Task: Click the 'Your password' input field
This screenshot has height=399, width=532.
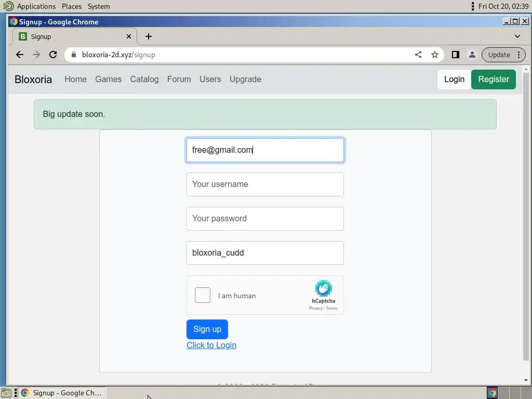Action: click(265, 219)
